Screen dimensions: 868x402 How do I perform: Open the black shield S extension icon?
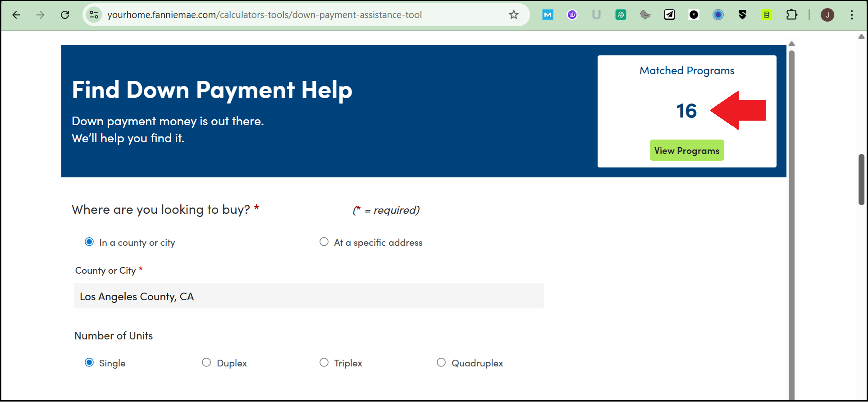click(742, 15)
